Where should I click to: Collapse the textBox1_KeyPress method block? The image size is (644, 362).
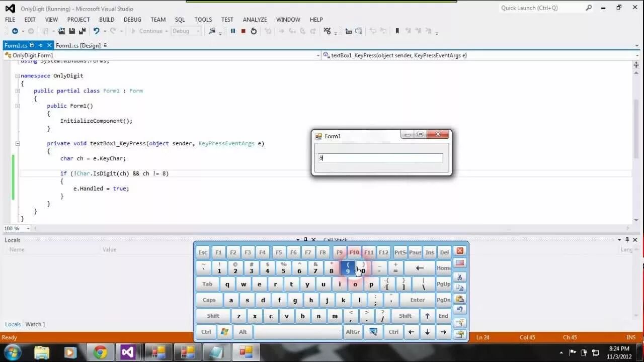pos(18,144)
